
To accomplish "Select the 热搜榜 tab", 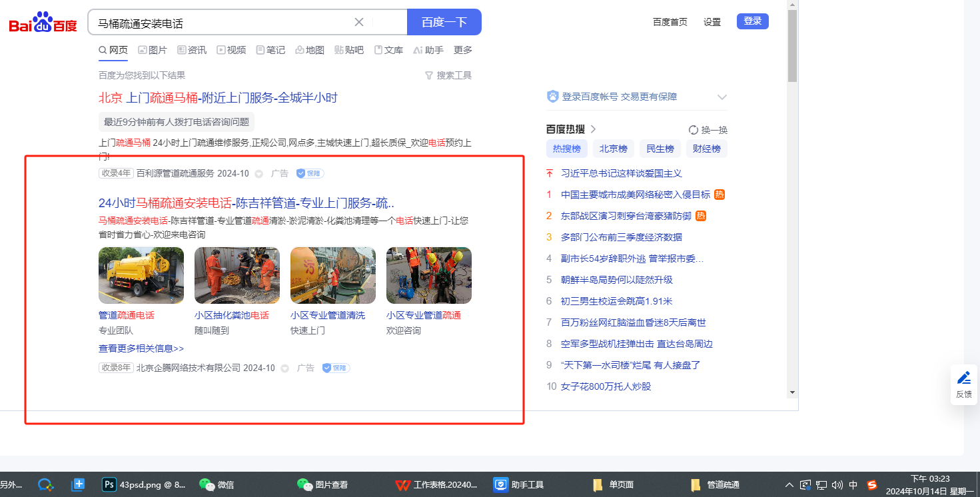I will (567, 149).
